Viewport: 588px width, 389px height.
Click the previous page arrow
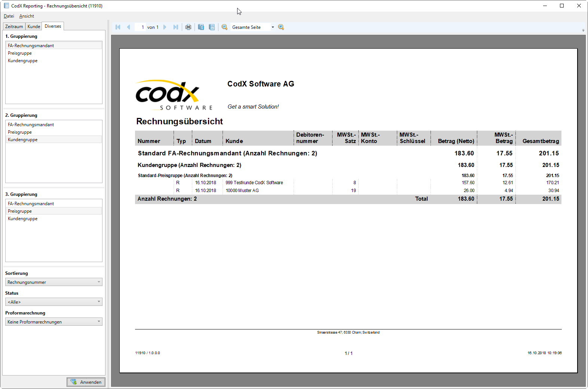(128, 27)
